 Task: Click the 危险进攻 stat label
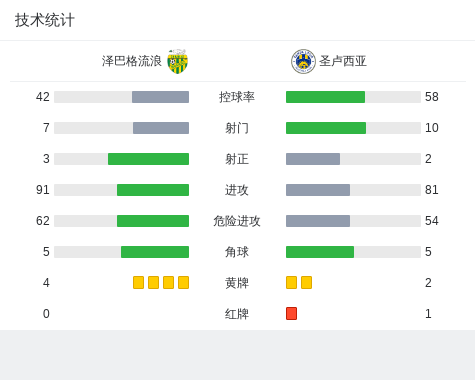click(237, 221)
